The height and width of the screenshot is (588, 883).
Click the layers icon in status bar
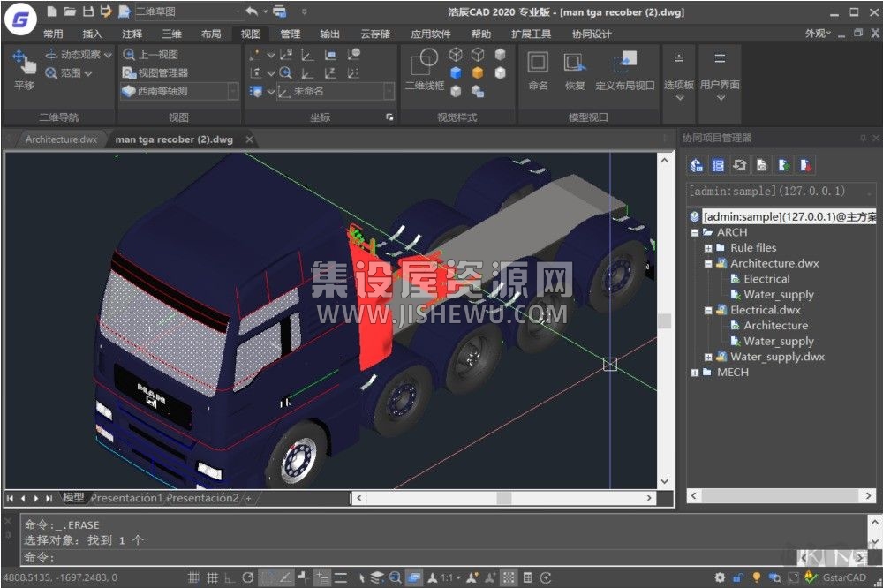376,577
